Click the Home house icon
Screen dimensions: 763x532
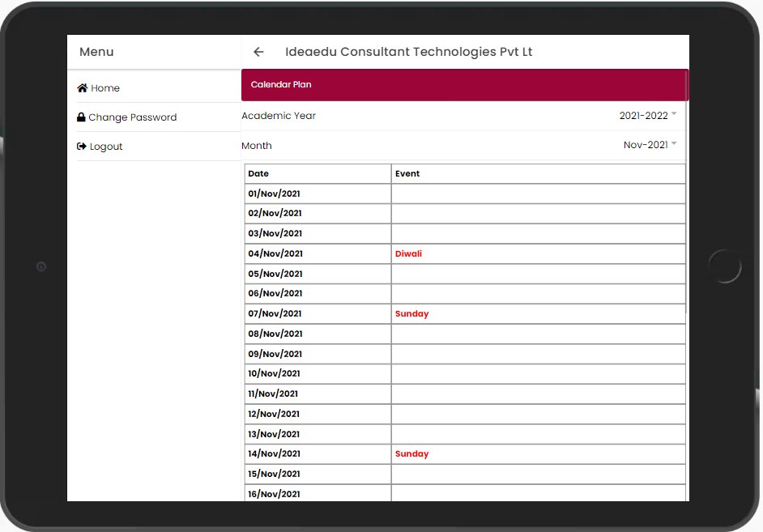(82, 88)
